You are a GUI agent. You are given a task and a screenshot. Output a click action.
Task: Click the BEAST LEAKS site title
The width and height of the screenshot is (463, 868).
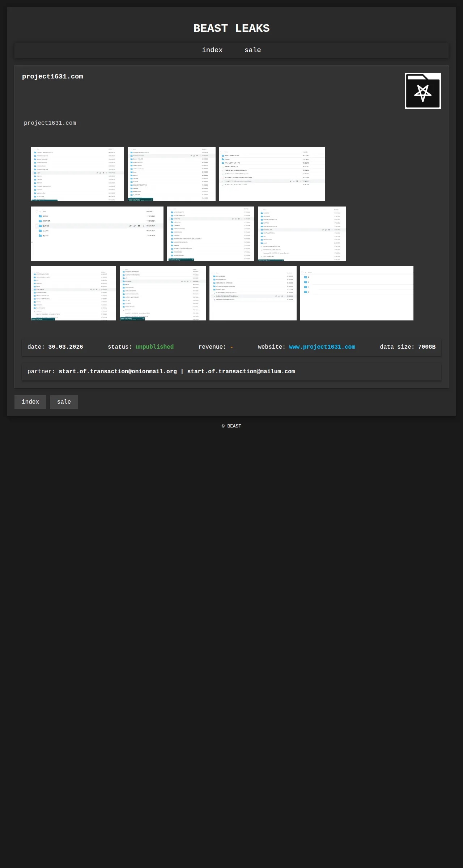point(231,28)
